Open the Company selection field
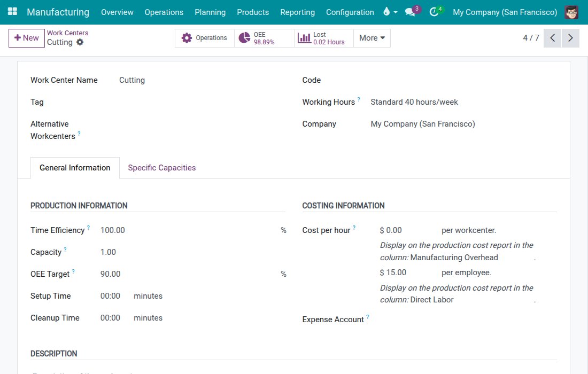 (463, 123)
